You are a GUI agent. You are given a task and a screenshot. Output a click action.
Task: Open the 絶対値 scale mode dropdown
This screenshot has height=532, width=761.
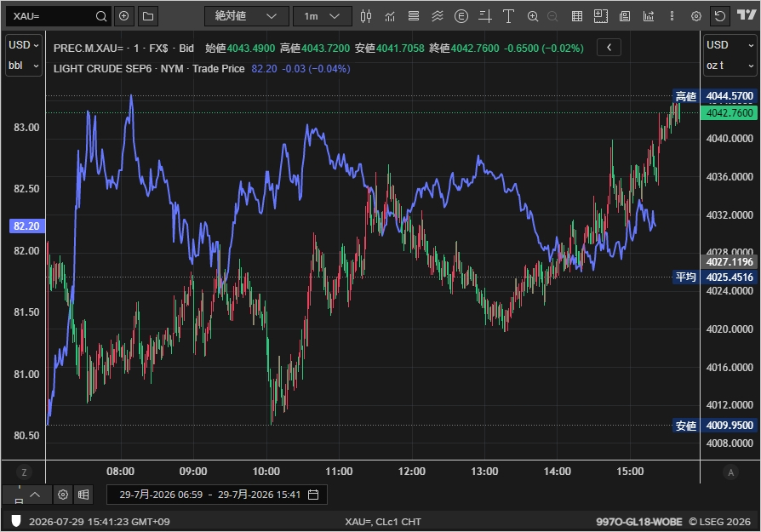coord(247,16)
